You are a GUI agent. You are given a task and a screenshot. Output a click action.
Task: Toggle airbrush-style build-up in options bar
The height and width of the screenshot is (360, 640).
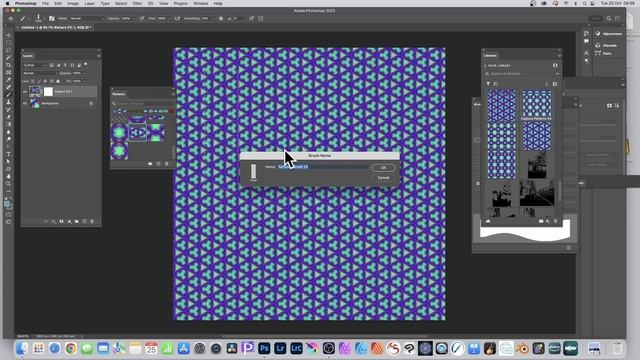tap(177, 18)
